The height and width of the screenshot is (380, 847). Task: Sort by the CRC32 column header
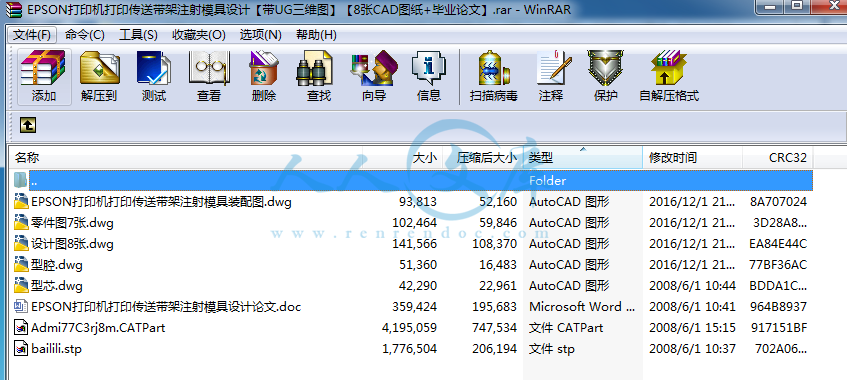click(788, 158)
